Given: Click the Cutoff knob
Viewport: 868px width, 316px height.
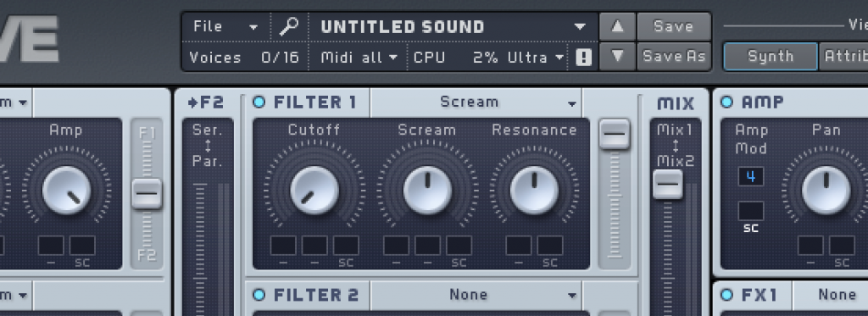Looking at the screenshot, I should coord(314,191).
